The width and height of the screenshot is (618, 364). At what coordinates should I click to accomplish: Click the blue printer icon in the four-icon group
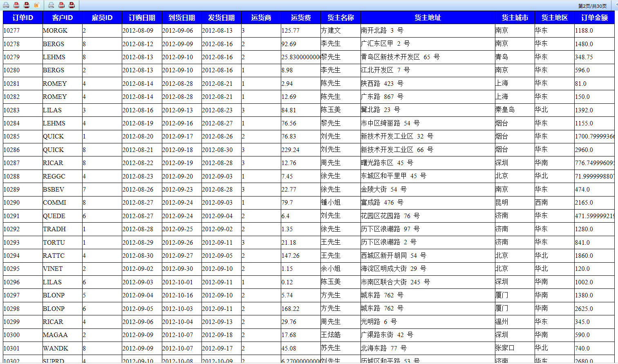(x=6, y=5)
